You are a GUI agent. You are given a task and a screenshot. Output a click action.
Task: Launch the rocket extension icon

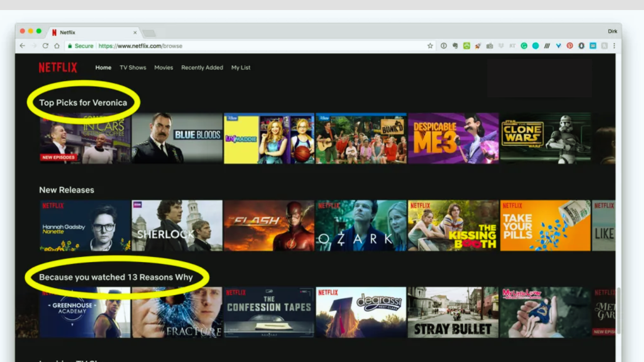tap(478, 46)
